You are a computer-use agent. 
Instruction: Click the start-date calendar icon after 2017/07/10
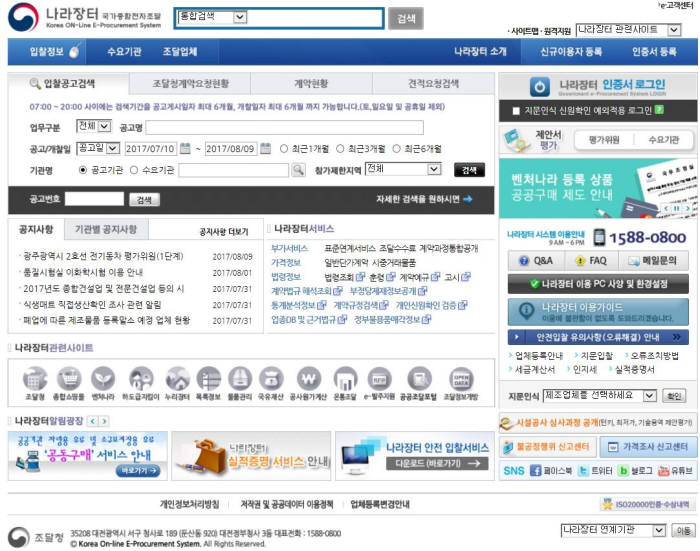(x=185, y=148)
